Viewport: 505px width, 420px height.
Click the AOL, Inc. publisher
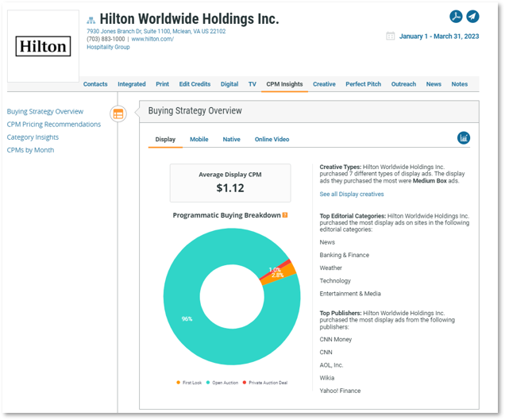coord(331,365)
